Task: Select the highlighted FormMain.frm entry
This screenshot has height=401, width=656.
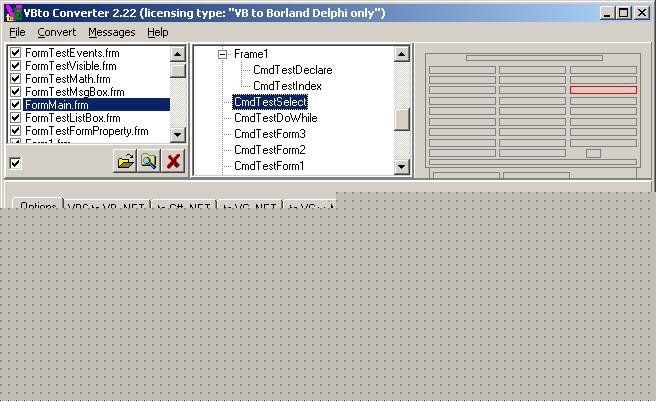Action: pyautogui.click(x=97, y=105)
